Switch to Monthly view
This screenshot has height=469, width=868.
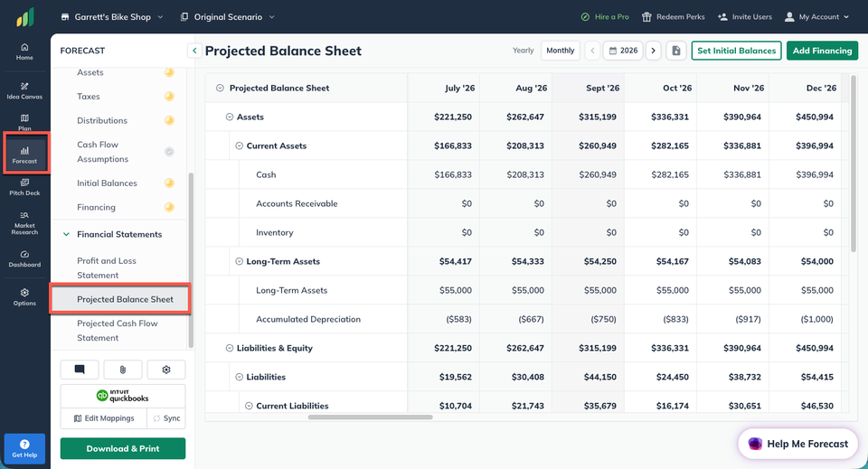pos(561,51)
